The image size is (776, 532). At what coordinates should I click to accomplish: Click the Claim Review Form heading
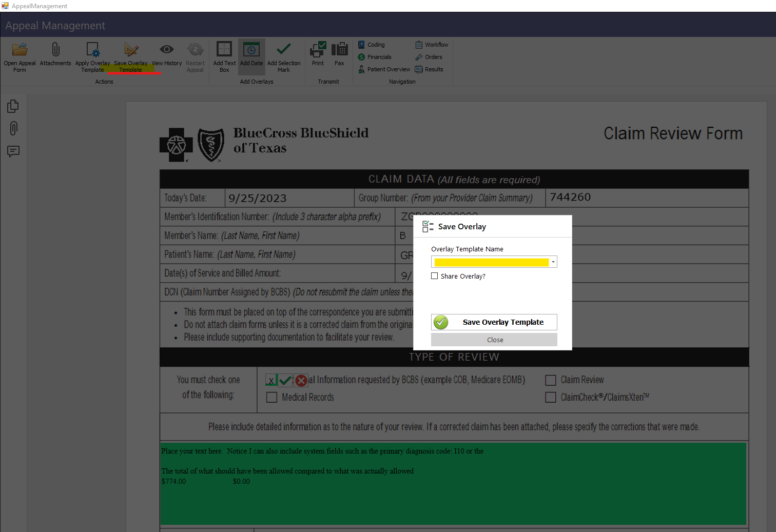673,133
